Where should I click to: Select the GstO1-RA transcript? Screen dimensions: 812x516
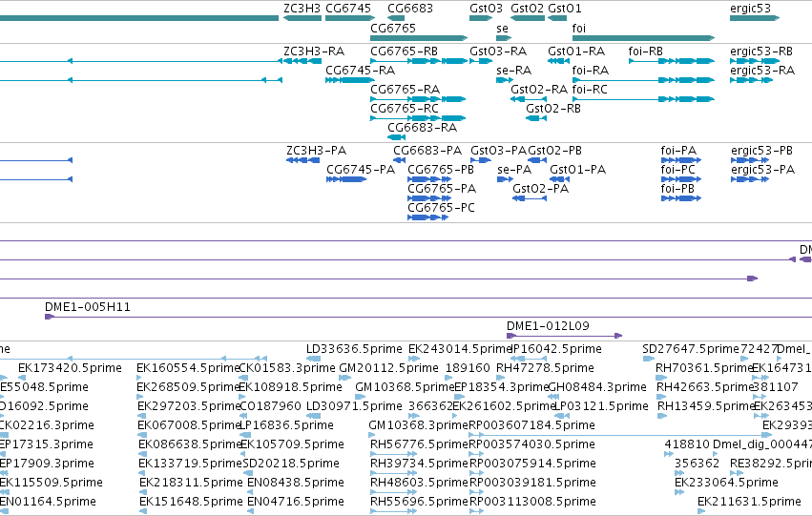(x=558, y=61)
